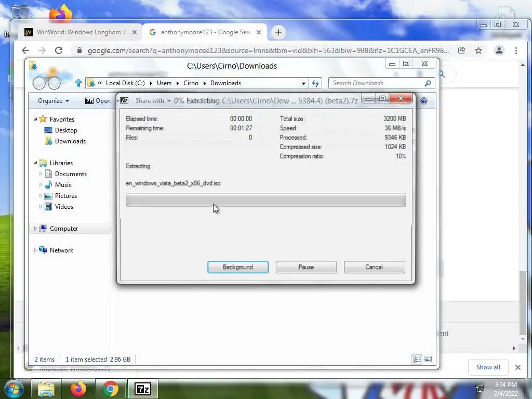This screenshot has width=532, height=399.
Task: Open Firefox from the taskbar
Action: point(78,389)
